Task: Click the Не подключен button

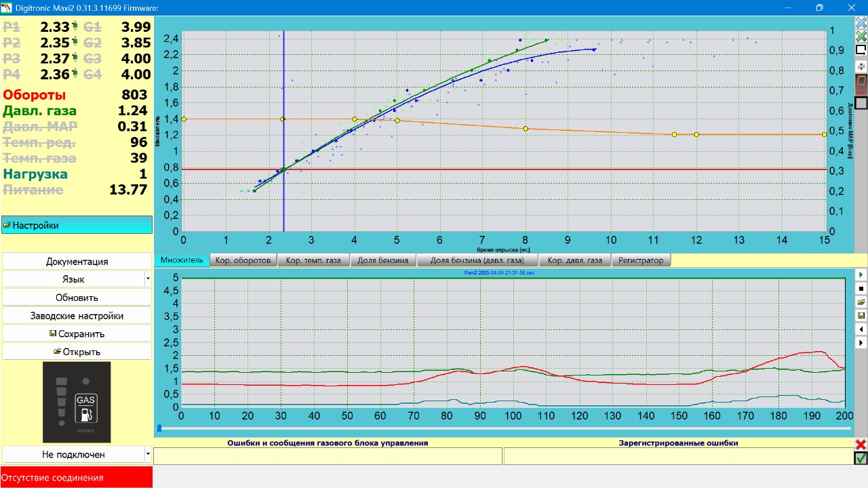Action: pyautogui.click(x=73, y=454)
